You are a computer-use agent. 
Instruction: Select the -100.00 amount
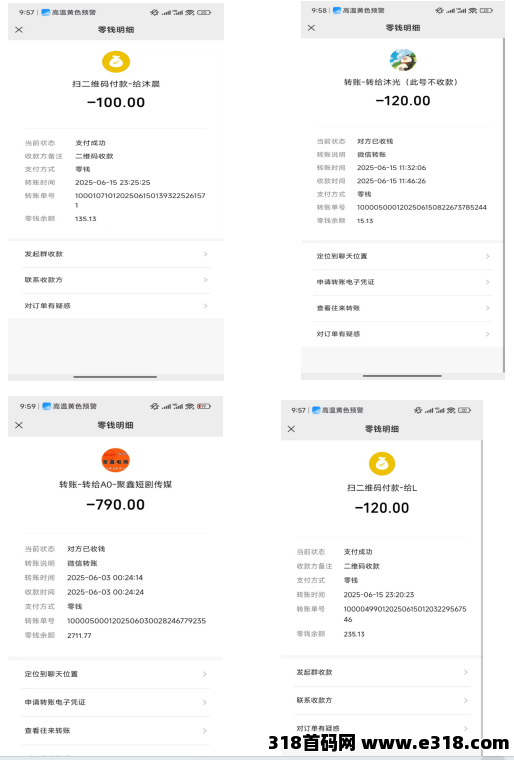[x=116, y=102]
